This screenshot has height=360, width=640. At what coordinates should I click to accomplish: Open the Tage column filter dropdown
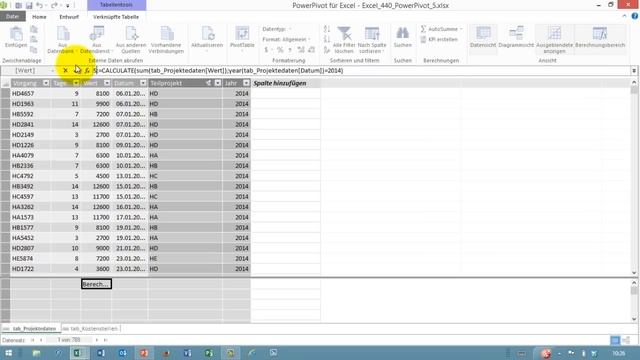76,83
